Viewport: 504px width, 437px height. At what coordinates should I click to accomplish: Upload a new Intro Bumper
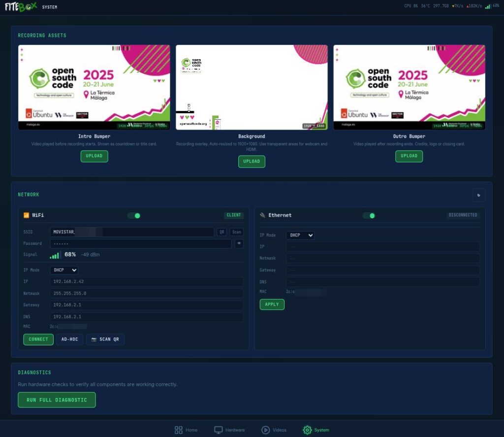94,156
